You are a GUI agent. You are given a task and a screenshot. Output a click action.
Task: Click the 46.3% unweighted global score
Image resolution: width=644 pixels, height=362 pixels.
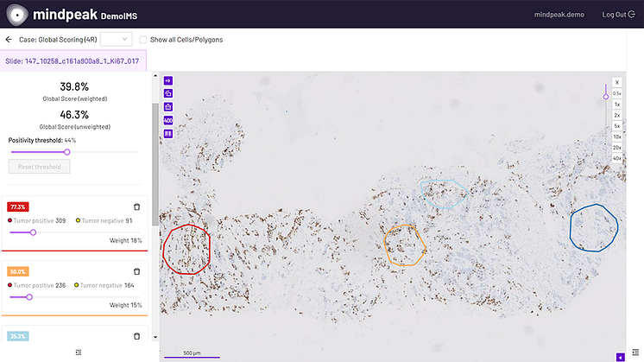click(74, 115)
